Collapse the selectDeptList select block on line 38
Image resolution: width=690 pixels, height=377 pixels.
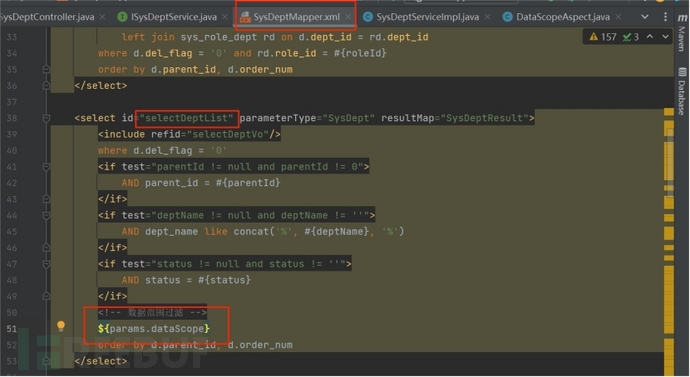(x=46, y=118)
